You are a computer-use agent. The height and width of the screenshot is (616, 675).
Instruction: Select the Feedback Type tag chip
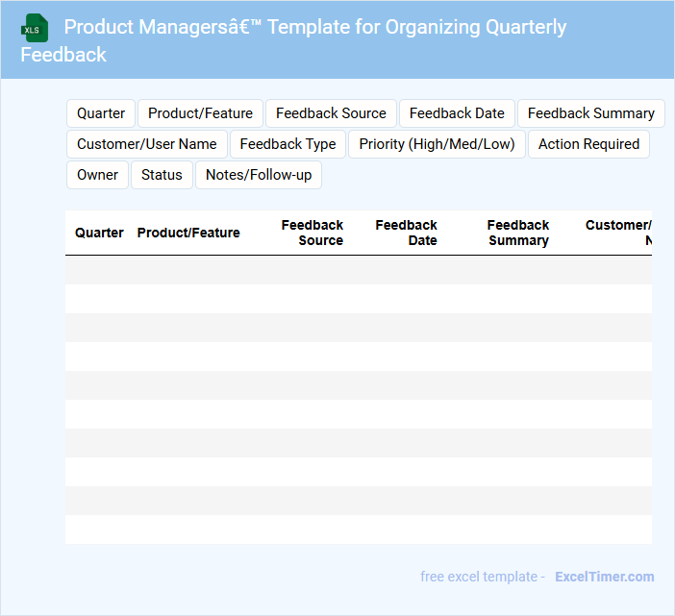tap(287, 144)
